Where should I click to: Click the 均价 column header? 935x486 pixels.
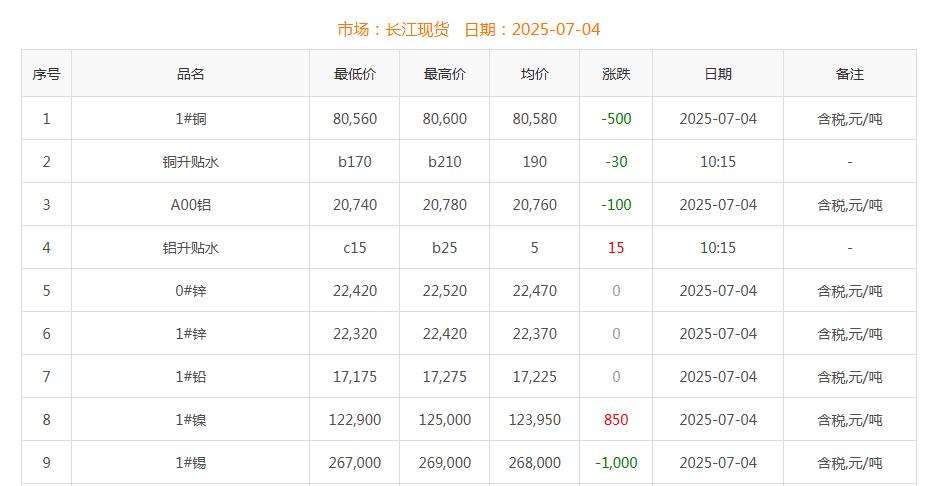click(x=534, y=74)
